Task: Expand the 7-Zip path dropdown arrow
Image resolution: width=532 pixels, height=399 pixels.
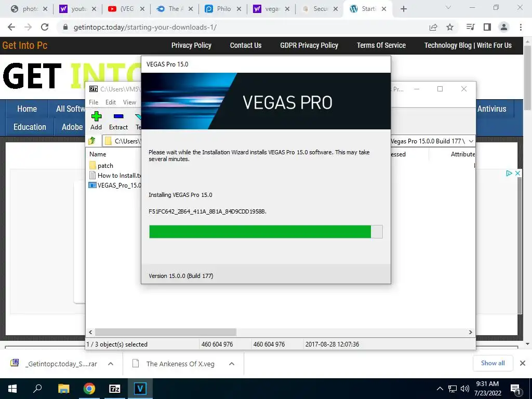Action: [471, 141]
